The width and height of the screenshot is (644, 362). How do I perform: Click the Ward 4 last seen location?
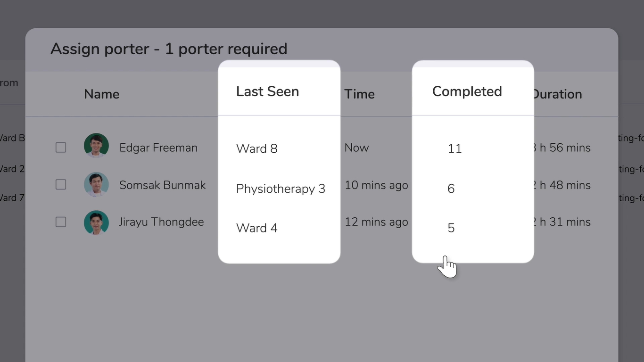256,228
